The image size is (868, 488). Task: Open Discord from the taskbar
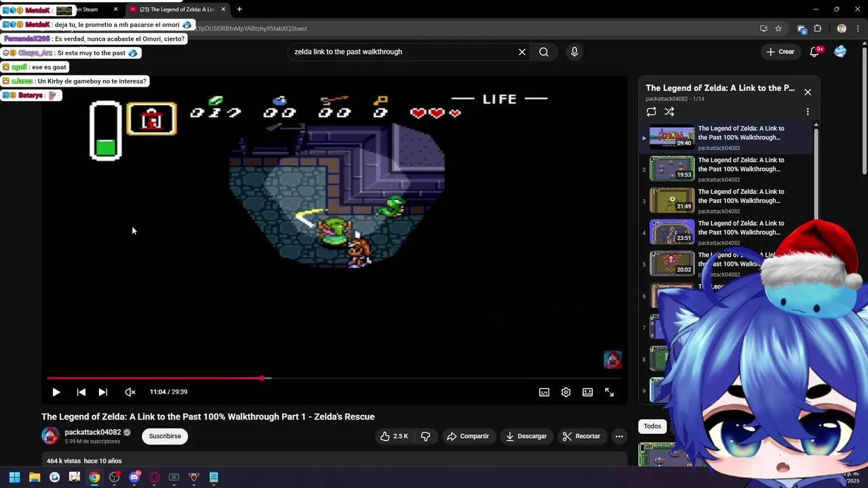point(134,477)
